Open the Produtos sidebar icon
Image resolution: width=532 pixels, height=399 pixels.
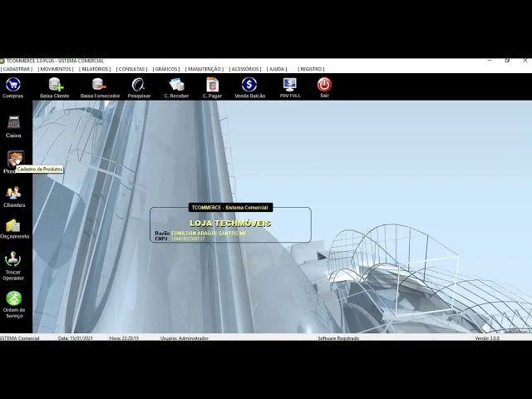(16, 159)
